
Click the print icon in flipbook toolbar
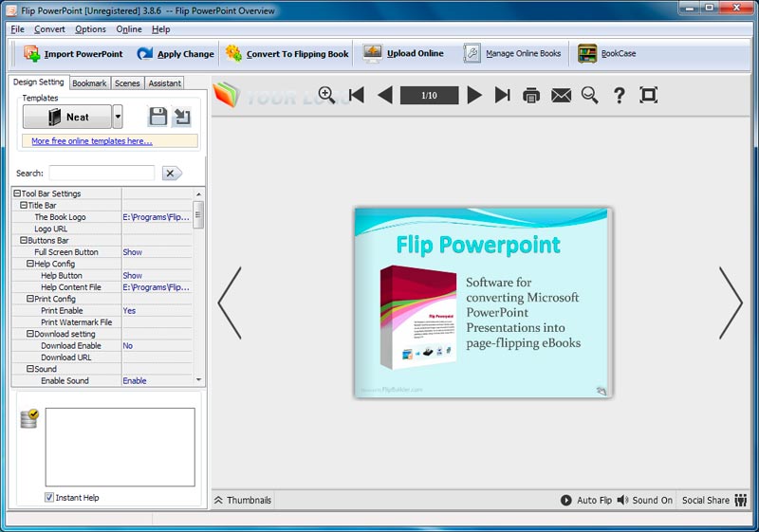[531, 95]
